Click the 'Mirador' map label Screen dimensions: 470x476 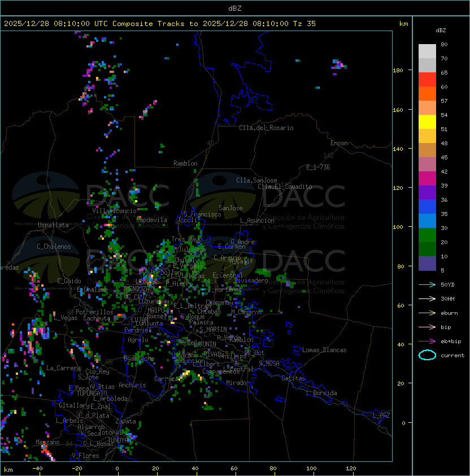(238, 383)
